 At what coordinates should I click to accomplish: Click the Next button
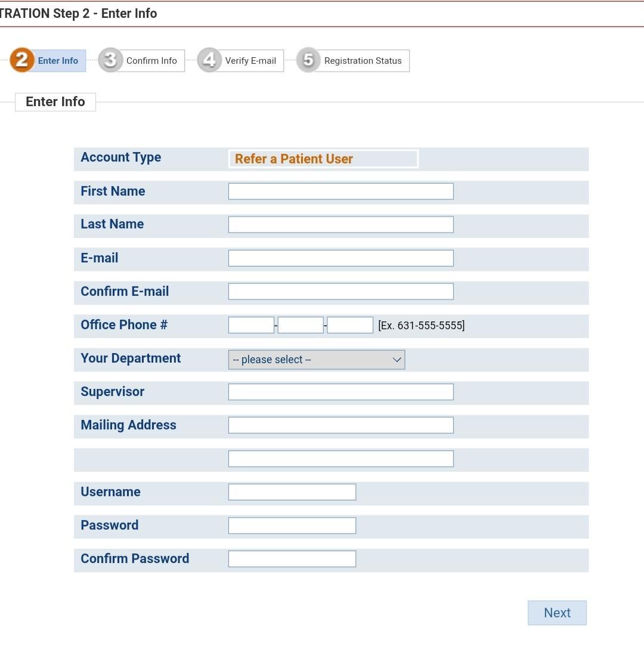[x=557, y=613]
